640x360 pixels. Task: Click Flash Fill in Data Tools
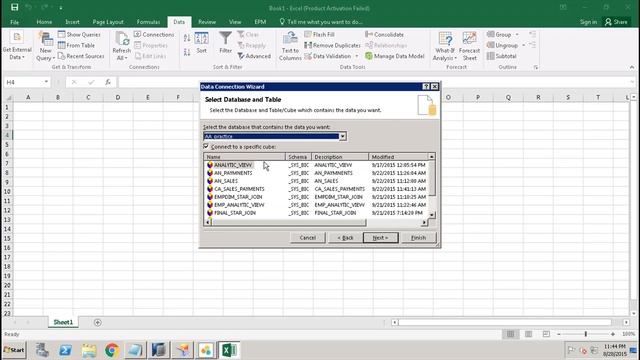tap(320, 35)
